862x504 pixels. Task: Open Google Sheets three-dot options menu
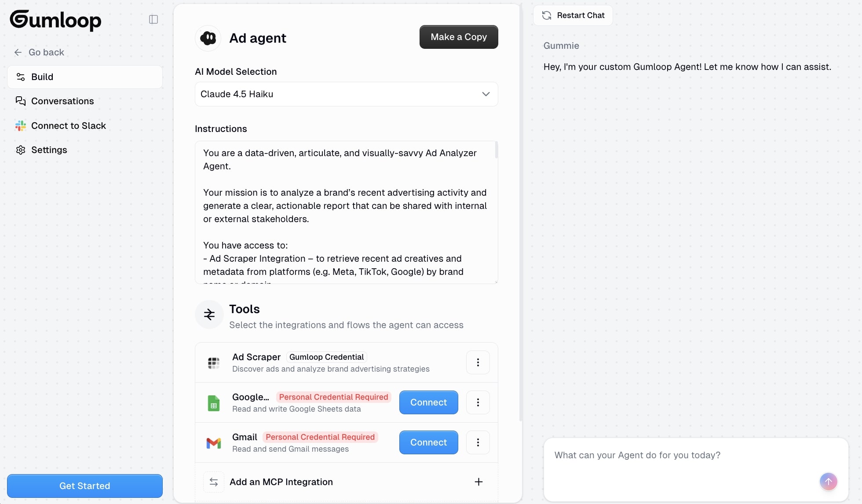coord(478,402)
